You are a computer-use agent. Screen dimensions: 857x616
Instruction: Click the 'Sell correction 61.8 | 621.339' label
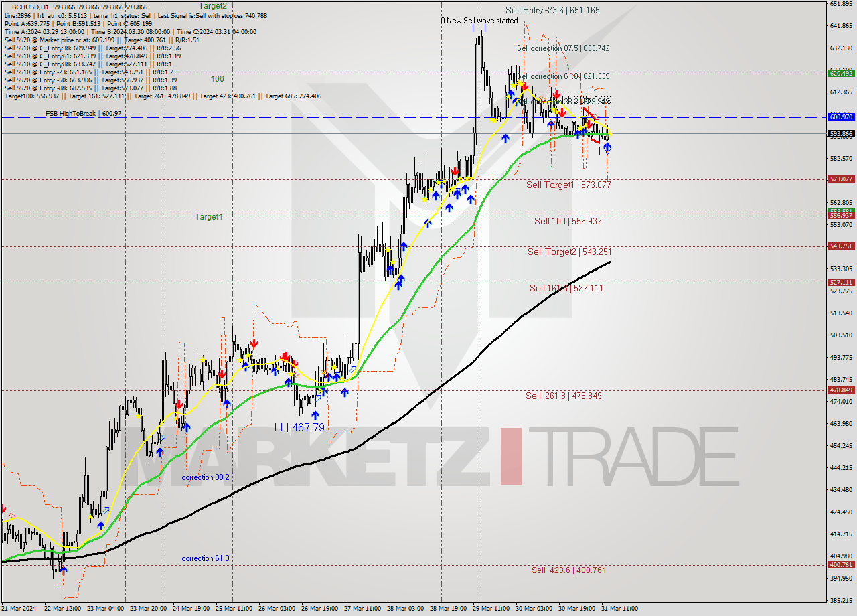click(x=563, y=77)
